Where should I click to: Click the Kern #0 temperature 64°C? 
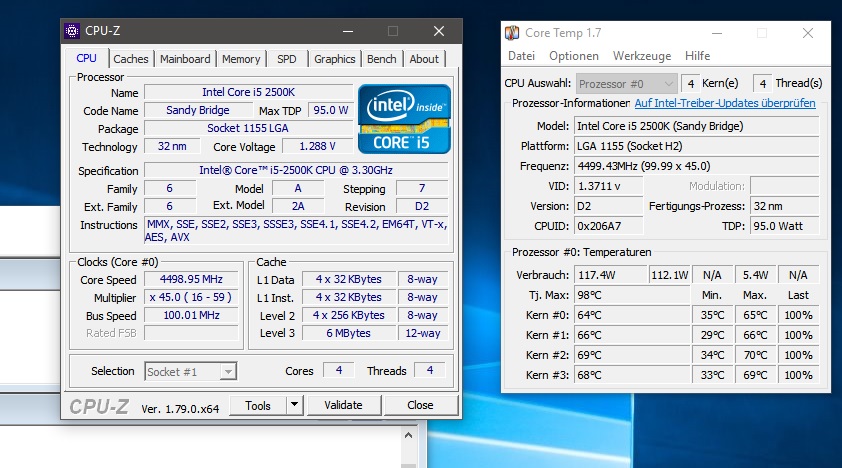632,315
